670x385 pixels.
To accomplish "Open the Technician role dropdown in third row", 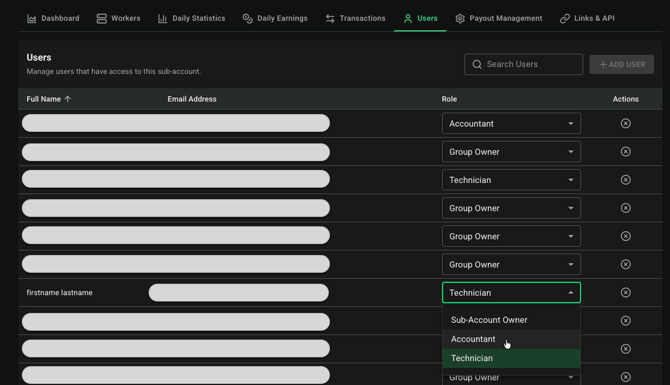I will tap(511, 180).
